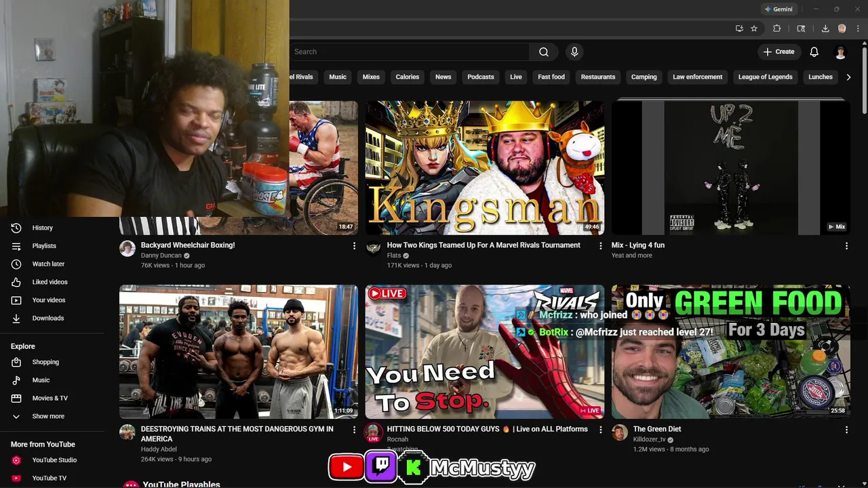Select the Fast food filter chip
The width and height of the screenshot is (868, 488).
click(x=551, y=77)
